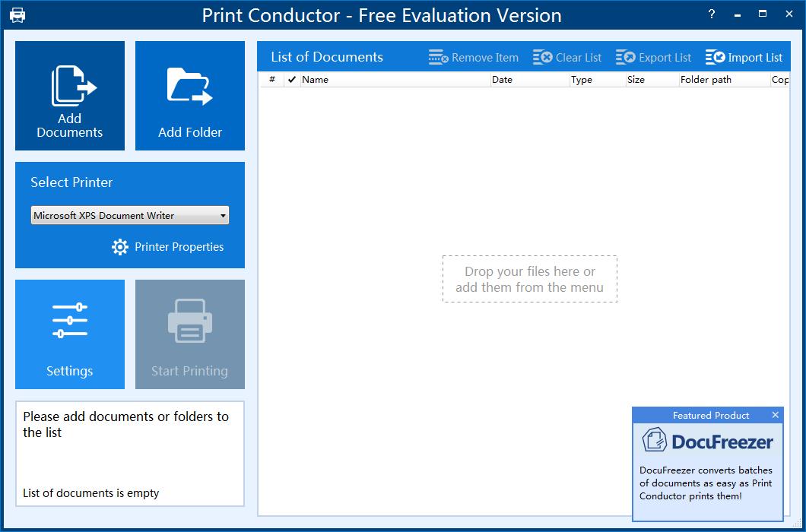This screenshot has width=806, height=532.
Task: Click the Printer Properties gear icon
Action: [x=120, y=247]
